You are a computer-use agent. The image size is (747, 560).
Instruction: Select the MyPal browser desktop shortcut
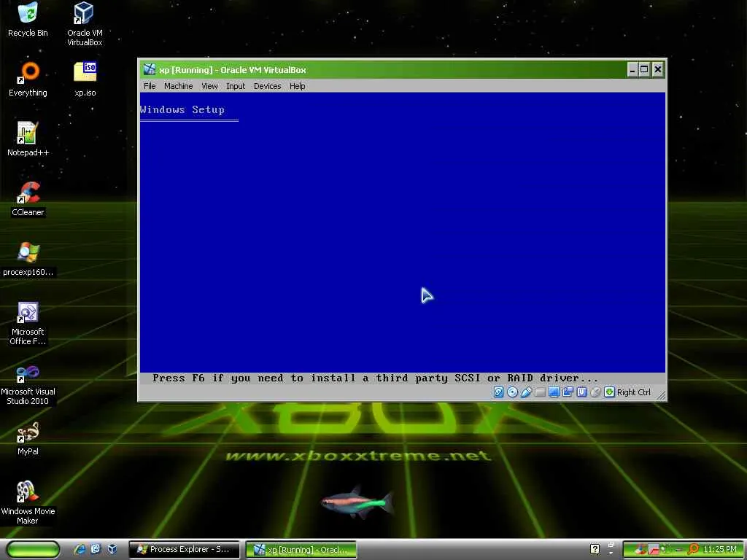[x=28, y=438]
